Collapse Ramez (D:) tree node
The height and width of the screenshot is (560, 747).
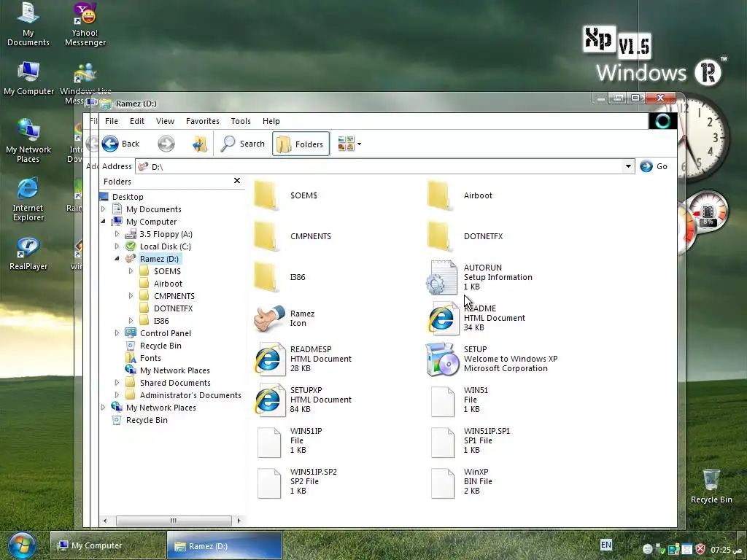[117, 259]
